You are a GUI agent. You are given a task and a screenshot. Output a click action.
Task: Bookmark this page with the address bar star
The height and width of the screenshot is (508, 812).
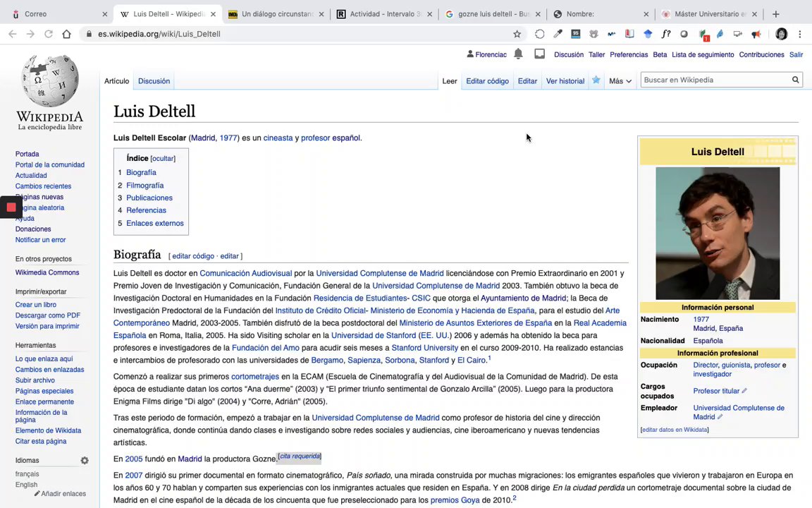pyautogui.click(x=517, y=34)
